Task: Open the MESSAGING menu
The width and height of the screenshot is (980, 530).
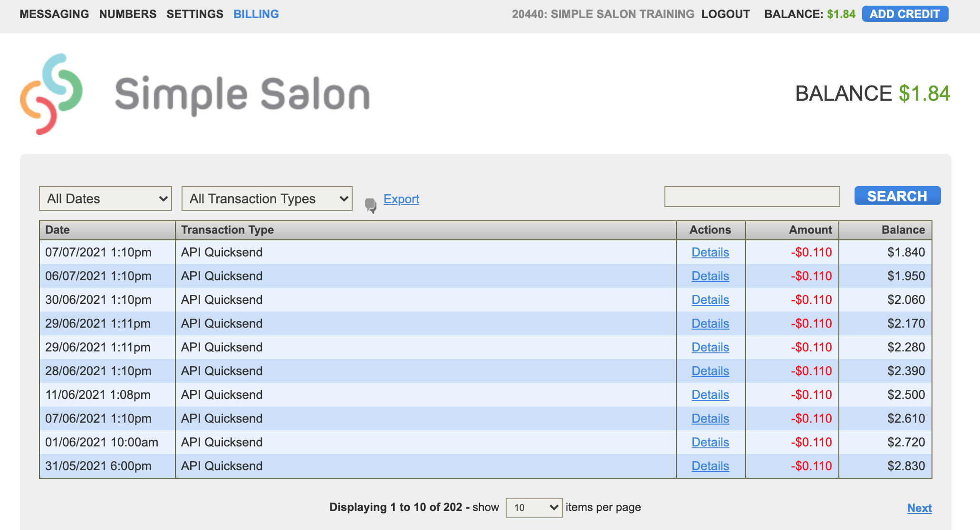Action: click(x=54, y=14)
